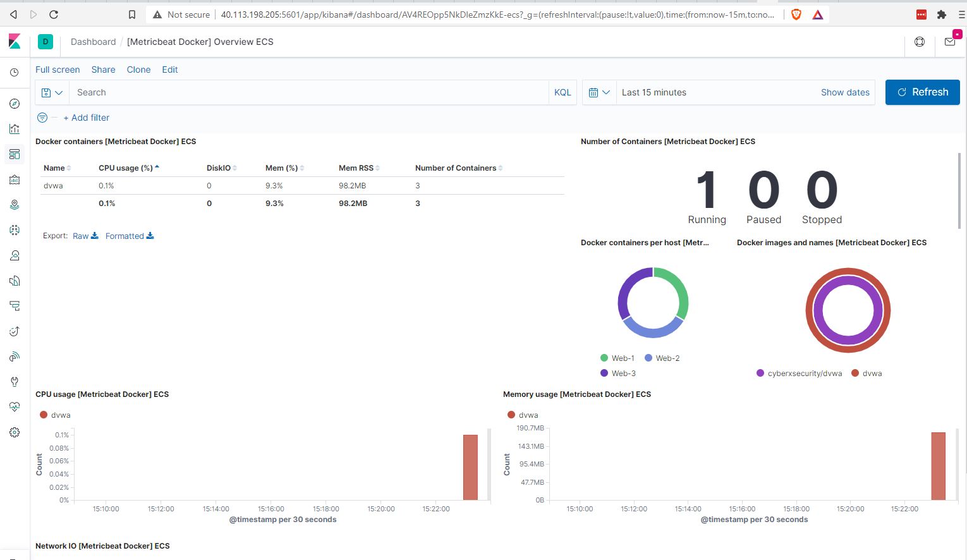The width and height of the screenshot is (967, 560).
Task: Open Logs from the sidebar
Action: pos(15,281)
